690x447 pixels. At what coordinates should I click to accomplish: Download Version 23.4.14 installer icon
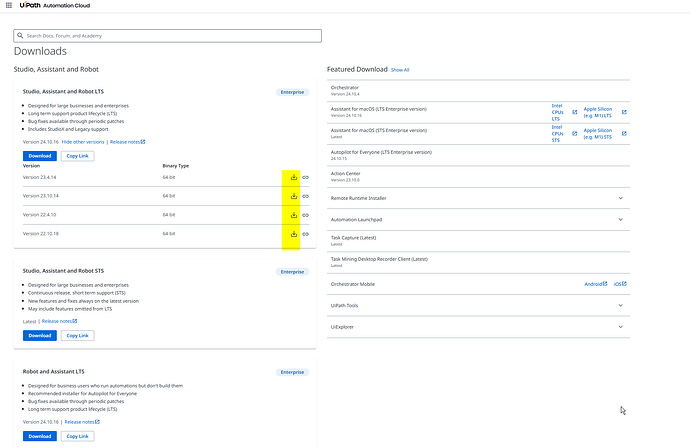(294, 177)
